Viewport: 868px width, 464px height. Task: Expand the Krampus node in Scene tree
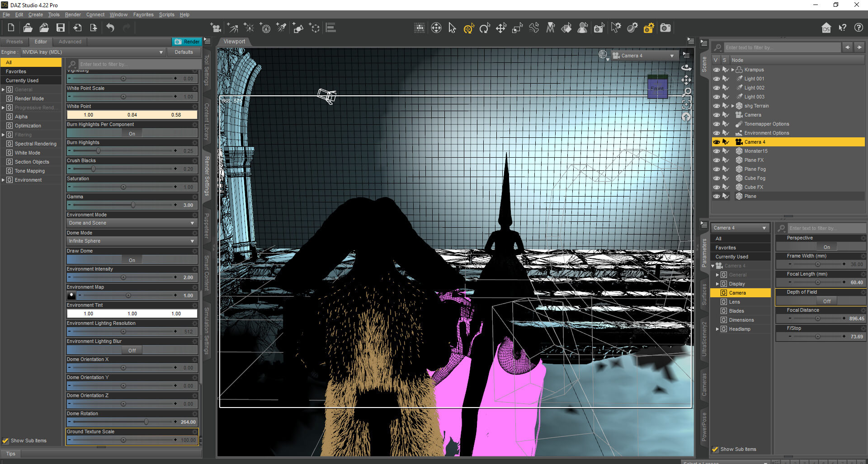732,70
